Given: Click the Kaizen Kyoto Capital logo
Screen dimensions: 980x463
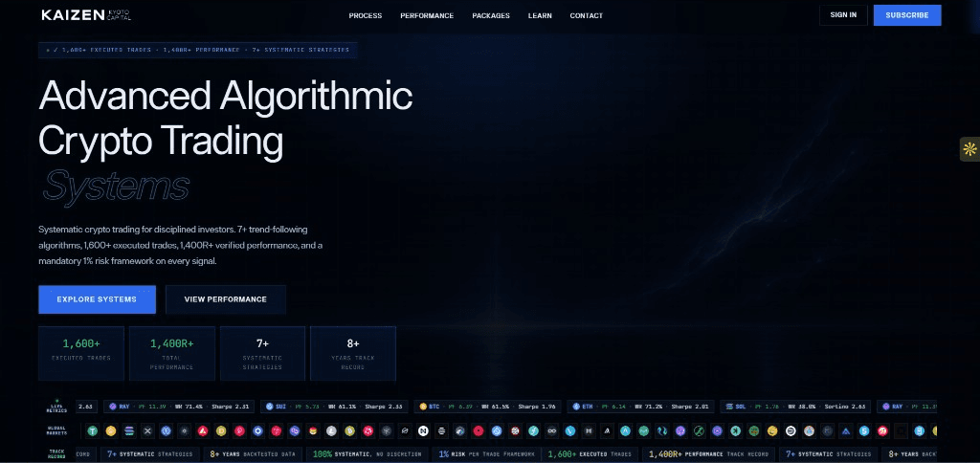Looking at the screenshot, I should click(x=86, y=15).
